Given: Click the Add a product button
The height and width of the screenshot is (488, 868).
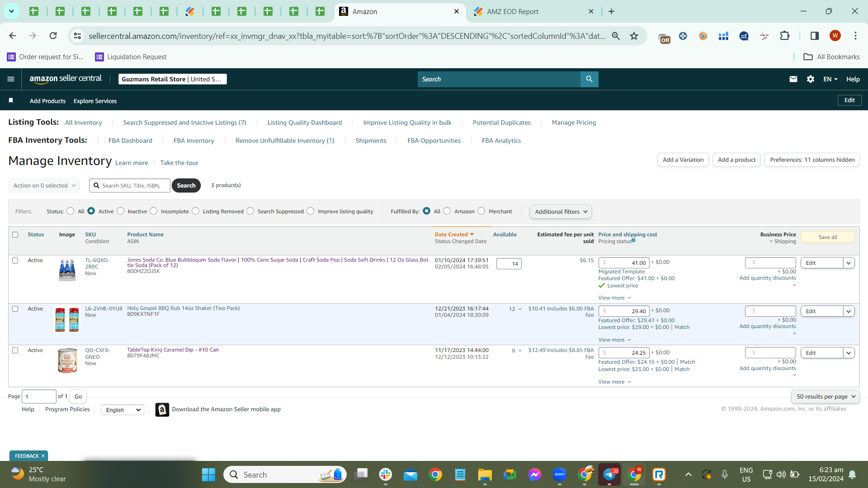Looking at the screenshot, I should click(x=736, y=160).
